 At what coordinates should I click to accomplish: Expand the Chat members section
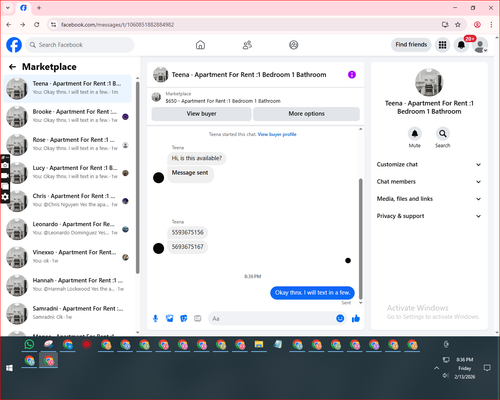point(429,182)
